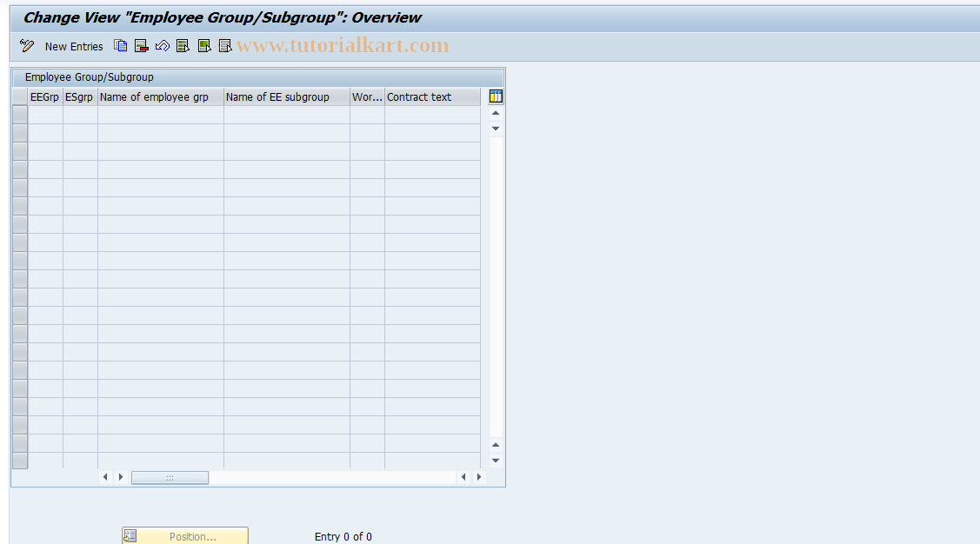Image resolution: width=980 pixels, height=544 pixels.
Task: Click the upper scroll-down arrow
Action: [x=496, y=129]
